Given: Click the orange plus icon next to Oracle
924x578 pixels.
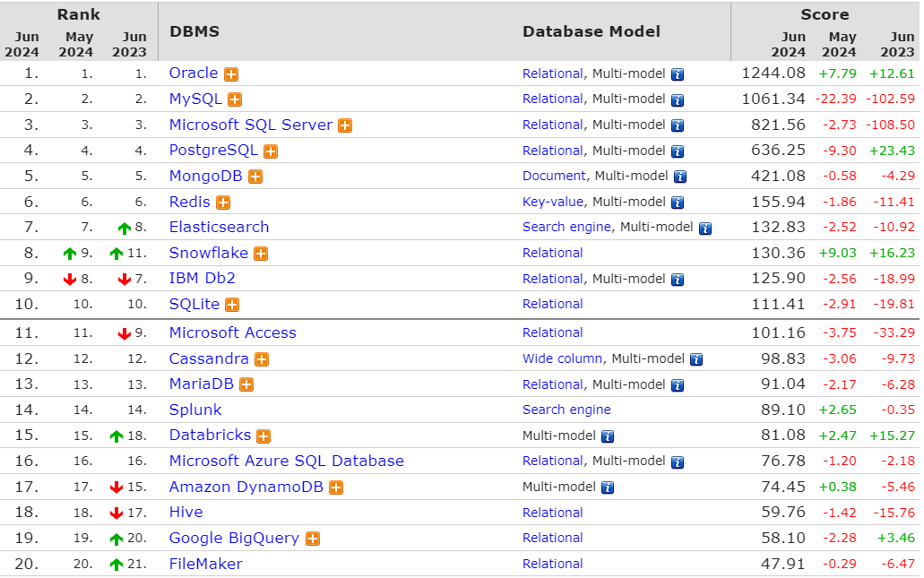Looking at the screenshot, I should [231, 74].
